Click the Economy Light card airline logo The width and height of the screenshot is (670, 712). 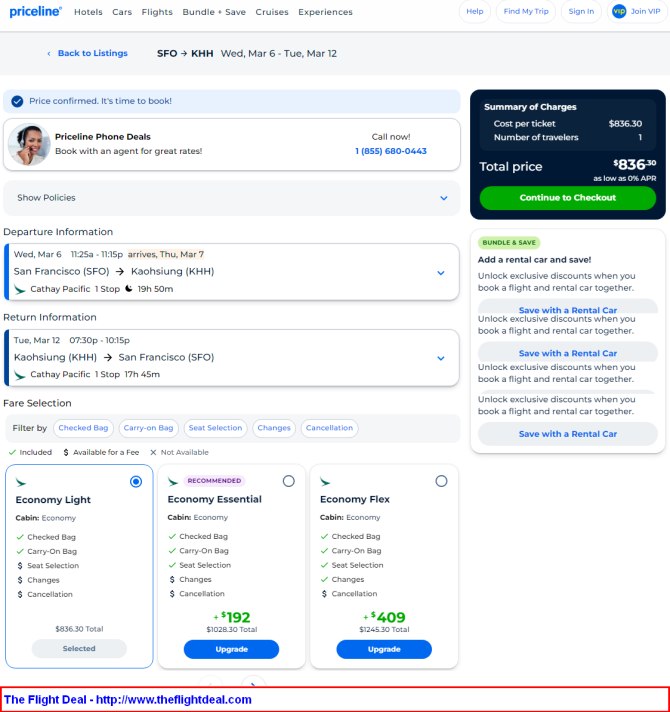pyautogui.click(x=21, y=482)
